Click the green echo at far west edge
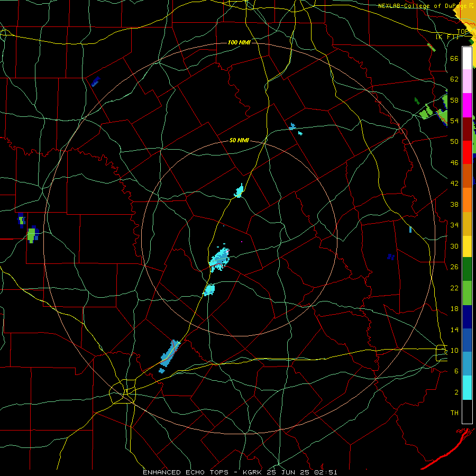The image size is (476, 476). (31, 235)
